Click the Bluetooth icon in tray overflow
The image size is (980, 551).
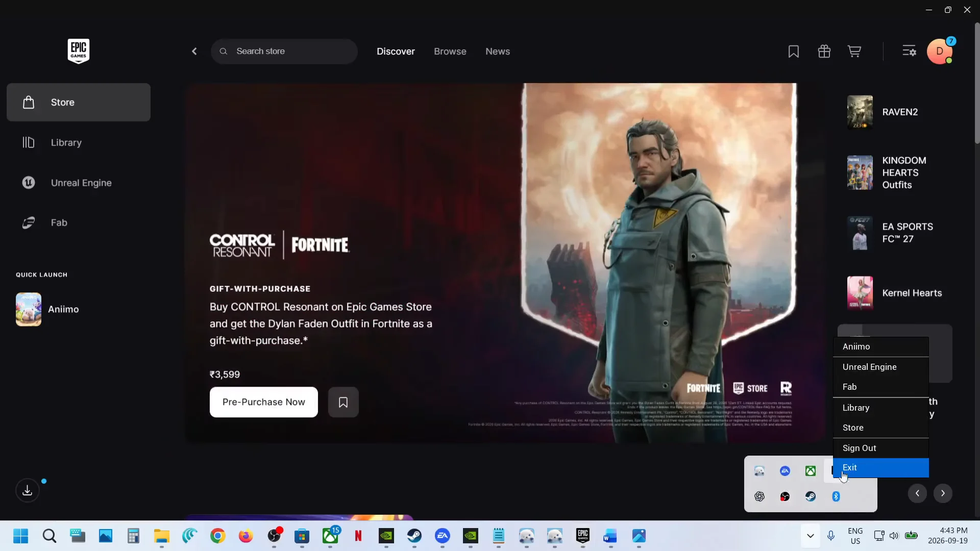[x=836, y=496]
